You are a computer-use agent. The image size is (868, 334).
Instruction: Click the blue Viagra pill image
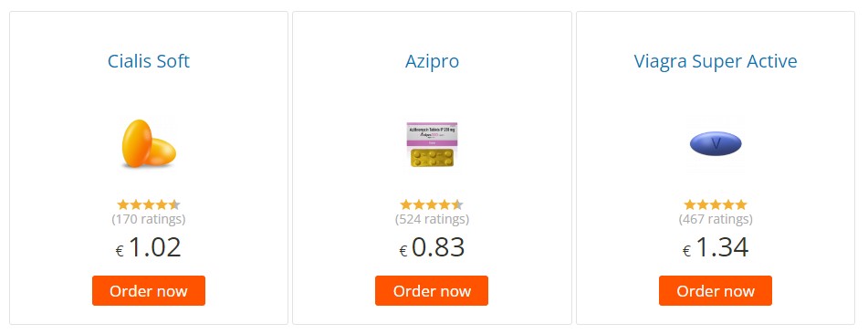[716, 144]
